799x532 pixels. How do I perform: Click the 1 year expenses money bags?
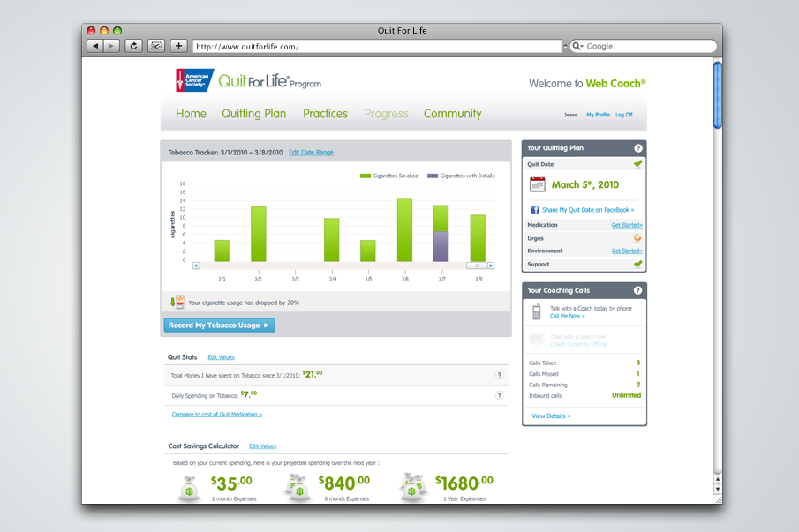[x=412, y=487]
